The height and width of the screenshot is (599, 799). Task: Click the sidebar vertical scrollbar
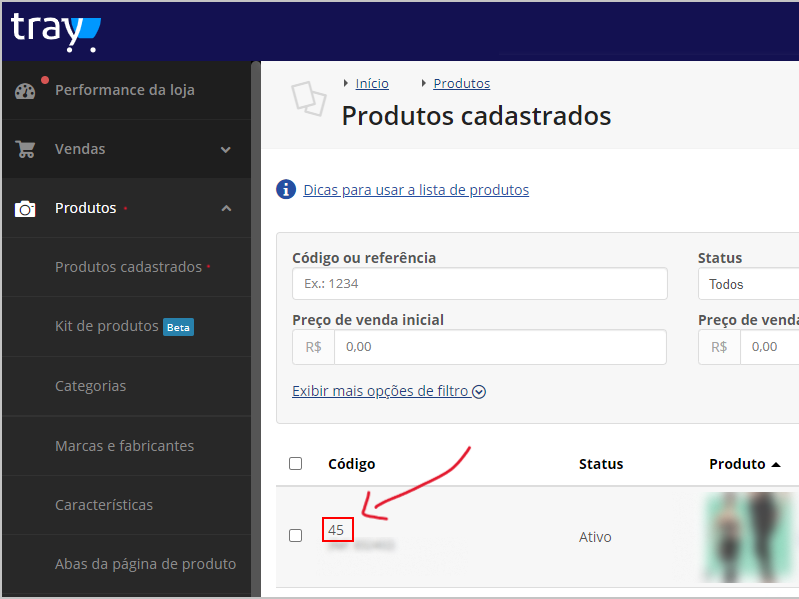(x=255, y=329)
